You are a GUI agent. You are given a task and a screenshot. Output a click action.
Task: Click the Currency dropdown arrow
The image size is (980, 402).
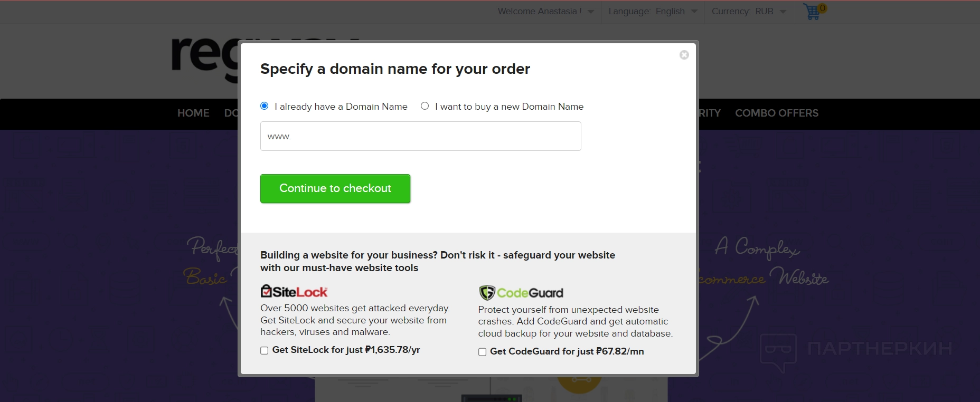783,12
